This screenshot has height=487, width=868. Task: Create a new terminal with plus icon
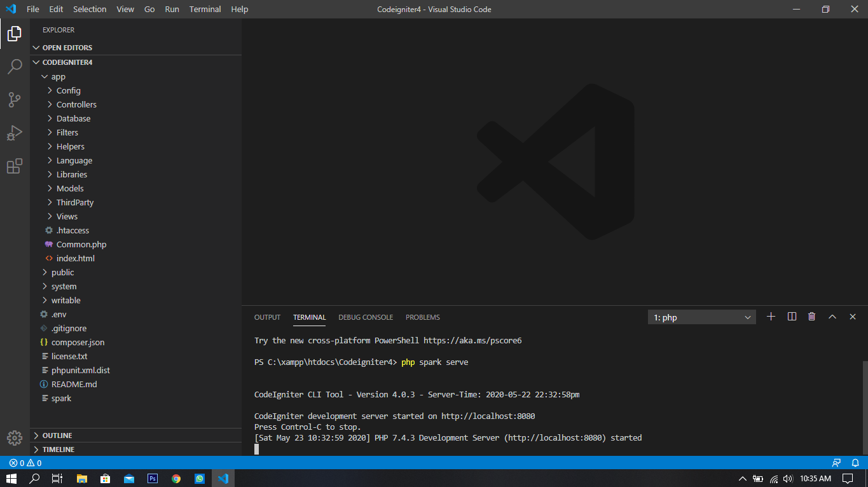coord(771,317)
